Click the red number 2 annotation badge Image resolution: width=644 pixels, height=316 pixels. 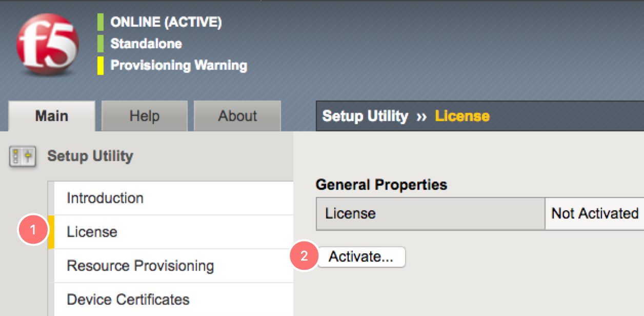click(x=304, y=256)
